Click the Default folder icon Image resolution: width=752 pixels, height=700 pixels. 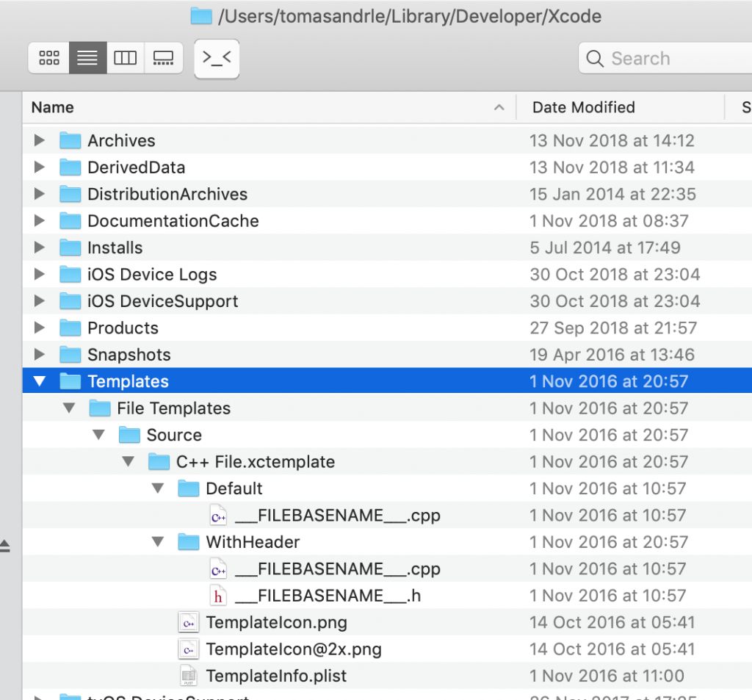coord(189,488)
